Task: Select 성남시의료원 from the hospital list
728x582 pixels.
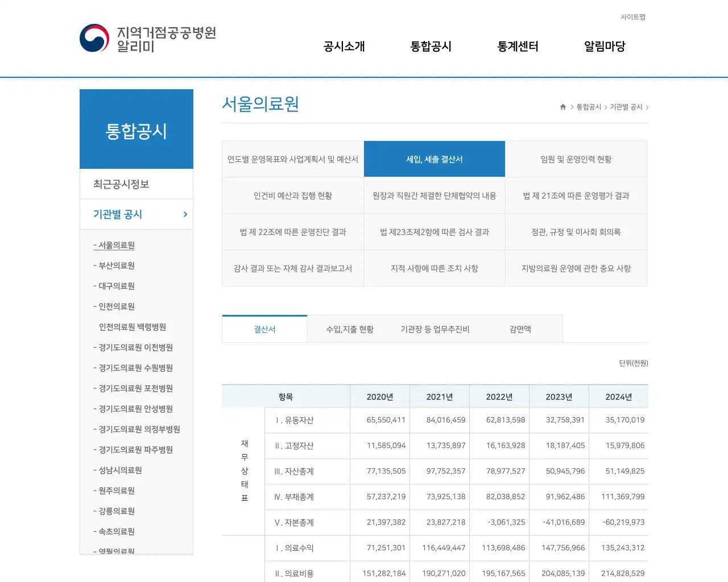Action: click(x=118, y=470)
